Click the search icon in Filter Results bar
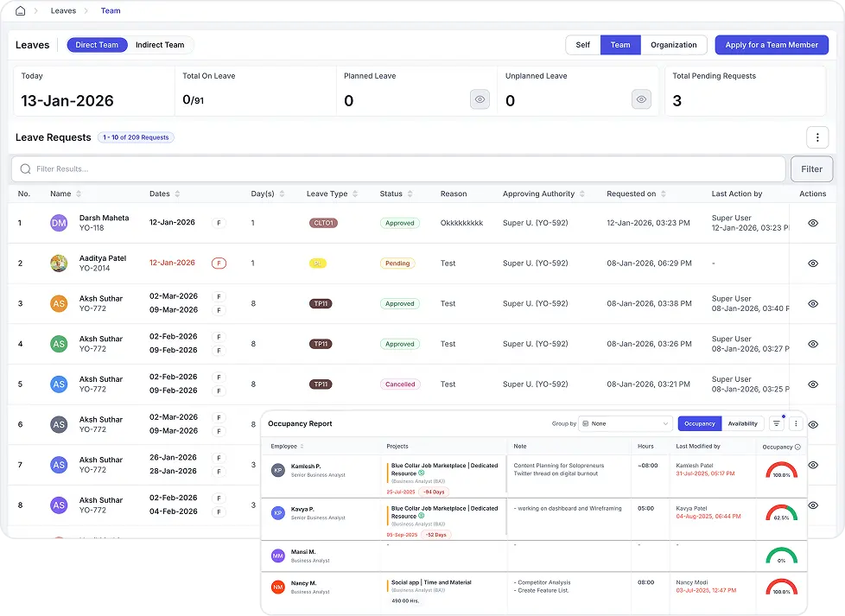 tap(25, 168)
